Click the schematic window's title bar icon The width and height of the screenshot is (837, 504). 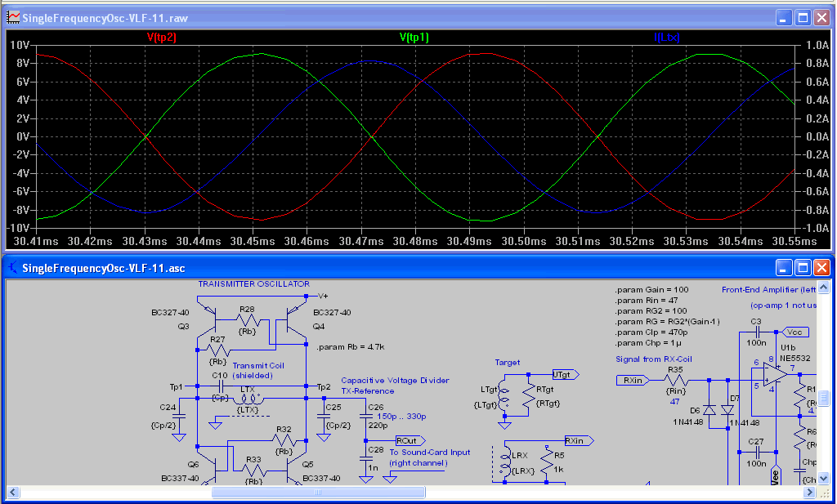13,268
